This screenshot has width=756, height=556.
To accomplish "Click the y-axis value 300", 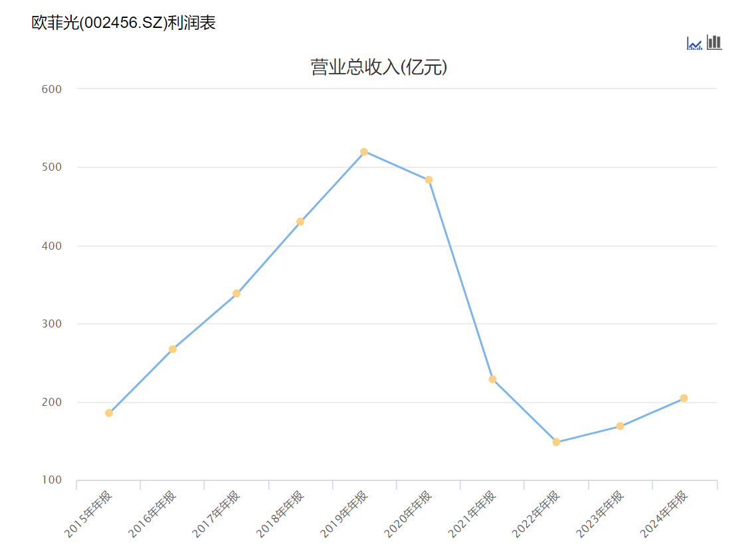I will click(52, 324).
